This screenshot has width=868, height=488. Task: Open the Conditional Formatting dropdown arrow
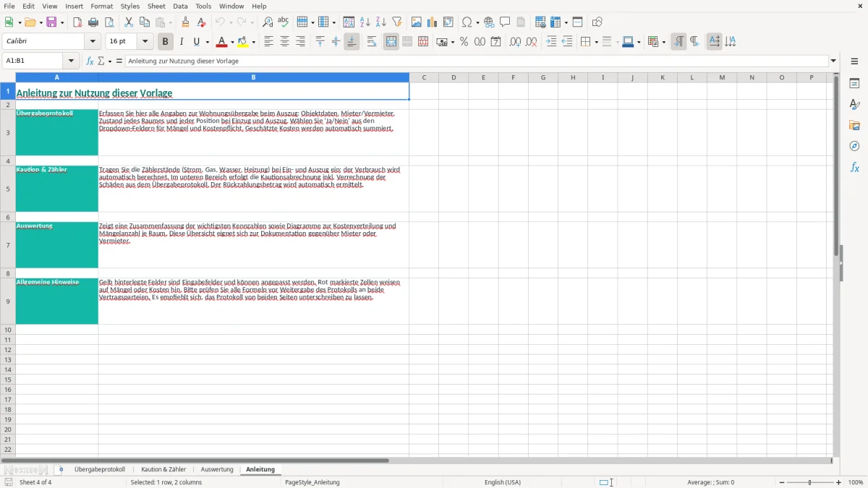click(x=663, y=42)
